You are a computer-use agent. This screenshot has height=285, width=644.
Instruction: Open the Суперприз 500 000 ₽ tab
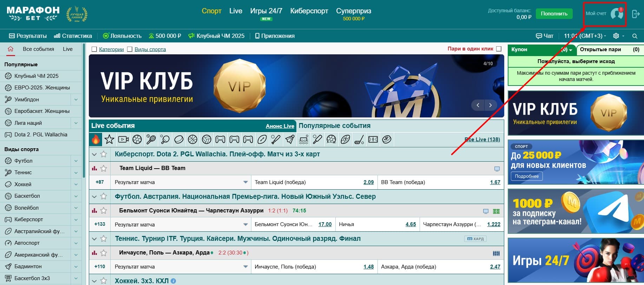click(354, 14)
